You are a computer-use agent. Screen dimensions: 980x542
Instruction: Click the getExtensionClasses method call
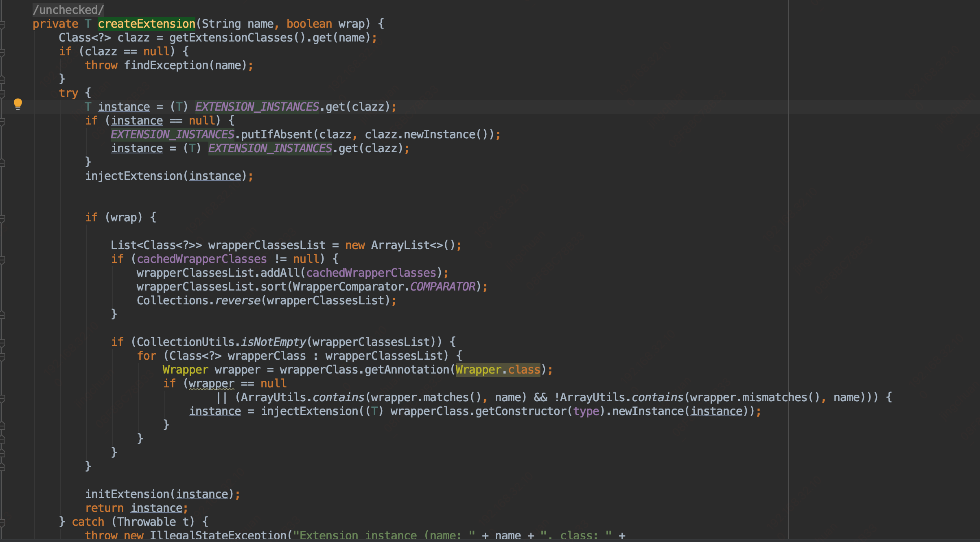(231, 38)
